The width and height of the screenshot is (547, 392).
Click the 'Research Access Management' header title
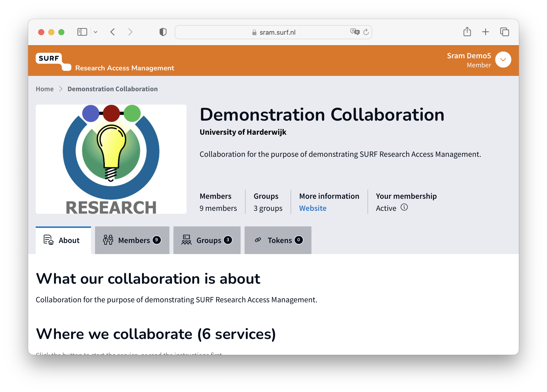click(x=125, y=68)
